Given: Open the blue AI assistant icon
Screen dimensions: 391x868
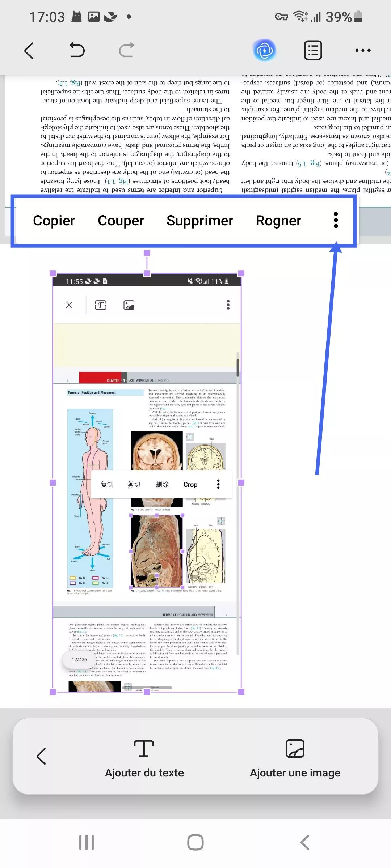Looking at the screenshot, I should tap(265, 50).
